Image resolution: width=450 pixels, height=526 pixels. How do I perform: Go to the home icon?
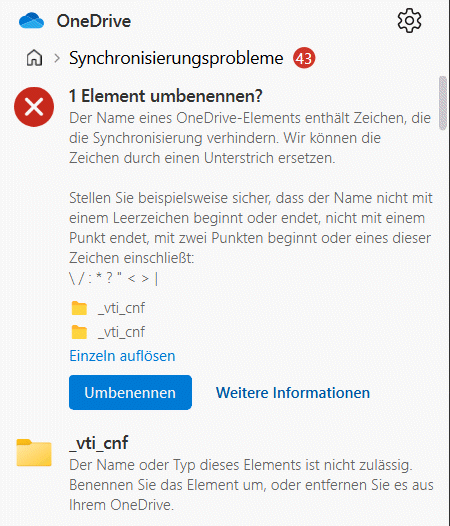34,58
